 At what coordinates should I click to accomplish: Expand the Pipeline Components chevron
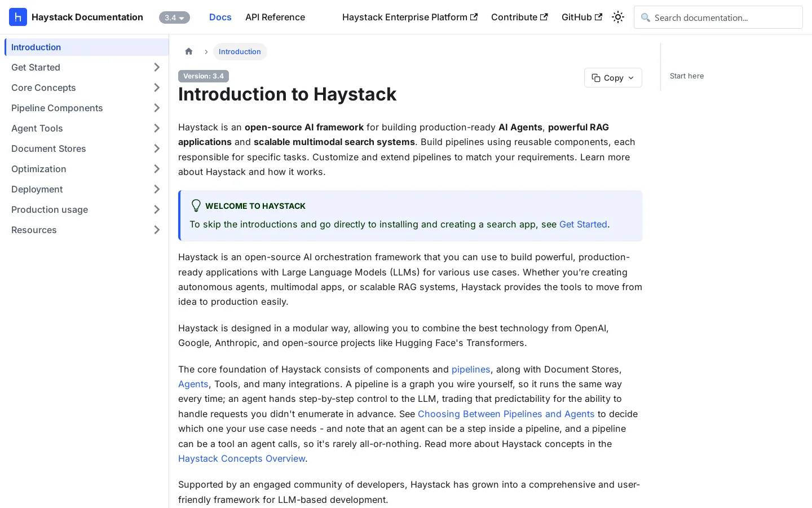(x=157, y=108)
